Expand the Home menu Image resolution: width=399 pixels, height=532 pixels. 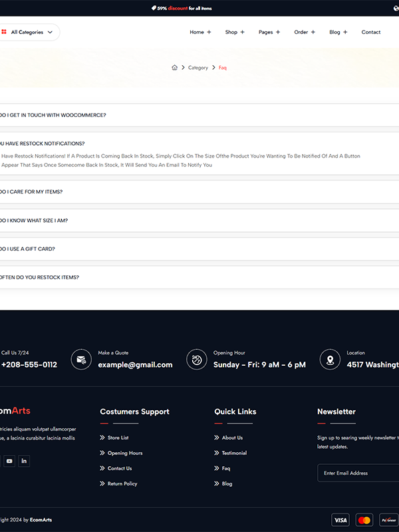(200, 32)
